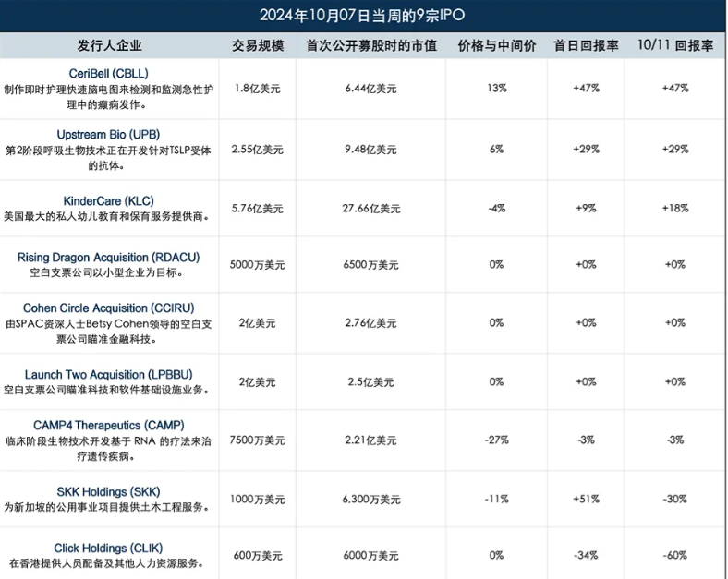Viewport: 728px width, 579px height.
Task: Select the 首次公开募股时的市值 column header
Action: coord(371,45)
